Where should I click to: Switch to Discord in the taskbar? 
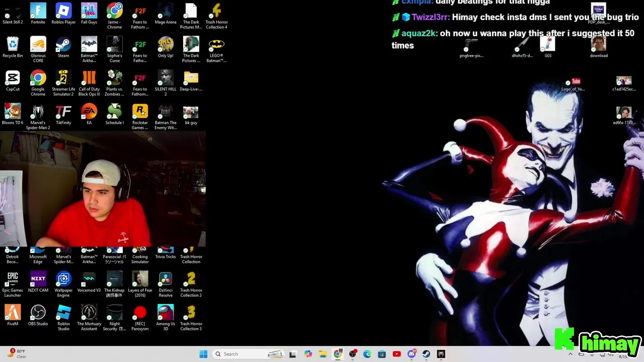[x=412, y=354]
